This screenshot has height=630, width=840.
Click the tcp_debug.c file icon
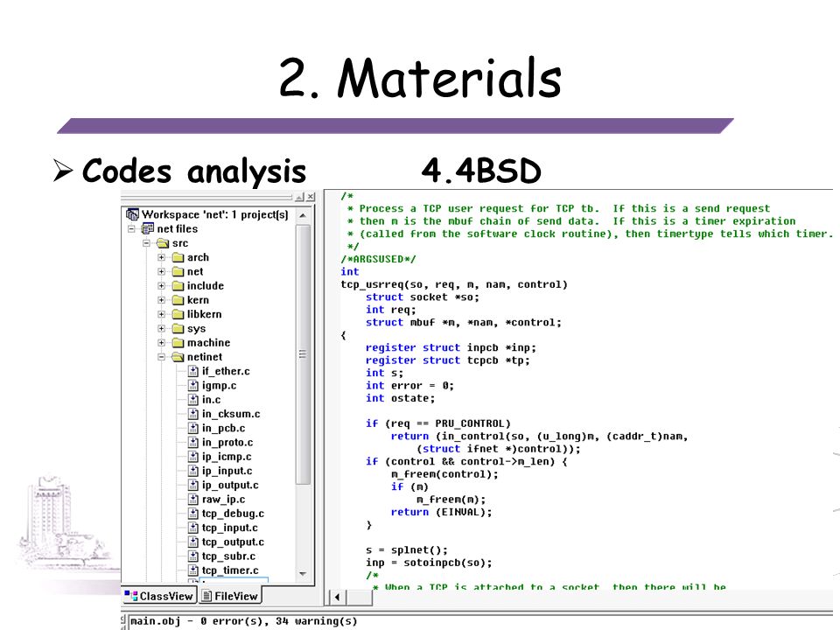[x=193, y=514]
